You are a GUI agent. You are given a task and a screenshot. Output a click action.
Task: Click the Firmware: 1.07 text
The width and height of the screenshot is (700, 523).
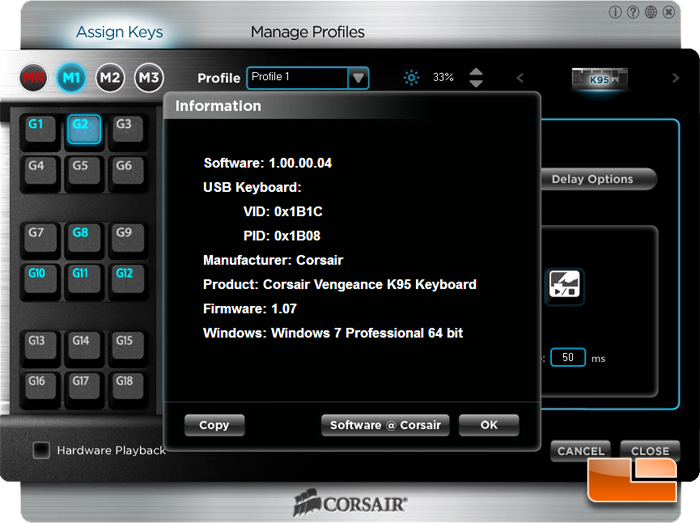pyautogui.click(x=250, y=309)
